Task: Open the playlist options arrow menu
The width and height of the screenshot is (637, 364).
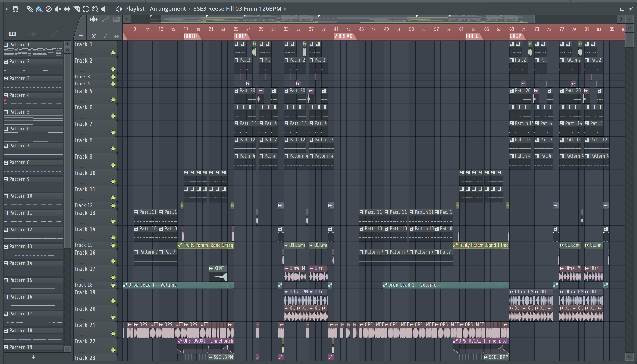Action: point(6,9)
